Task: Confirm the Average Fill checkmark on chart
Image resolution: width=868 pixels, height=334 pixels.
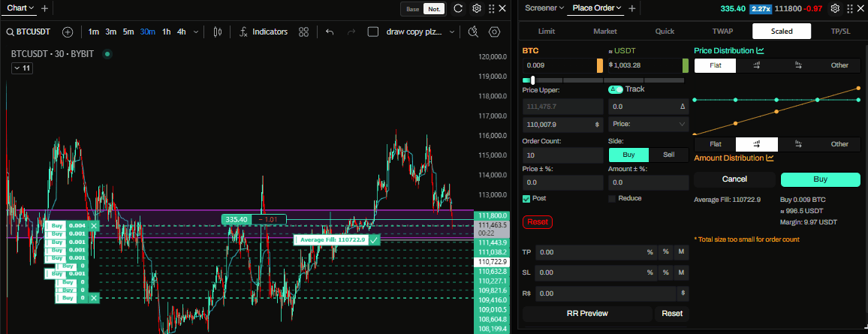Action: (374, 239)
